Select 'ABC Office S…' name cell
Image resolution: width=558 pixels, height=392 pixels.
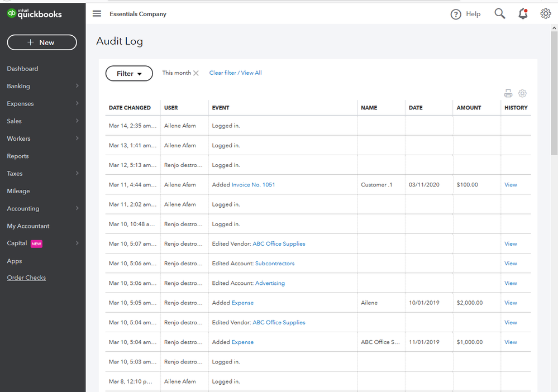tap(380, 342)
